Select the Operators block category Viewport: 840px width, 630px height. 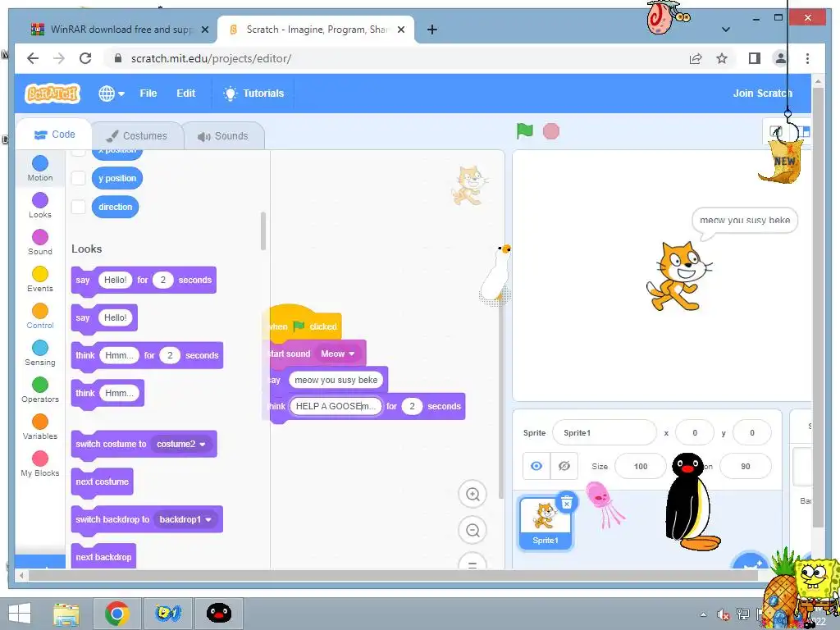tap(40, 390)
